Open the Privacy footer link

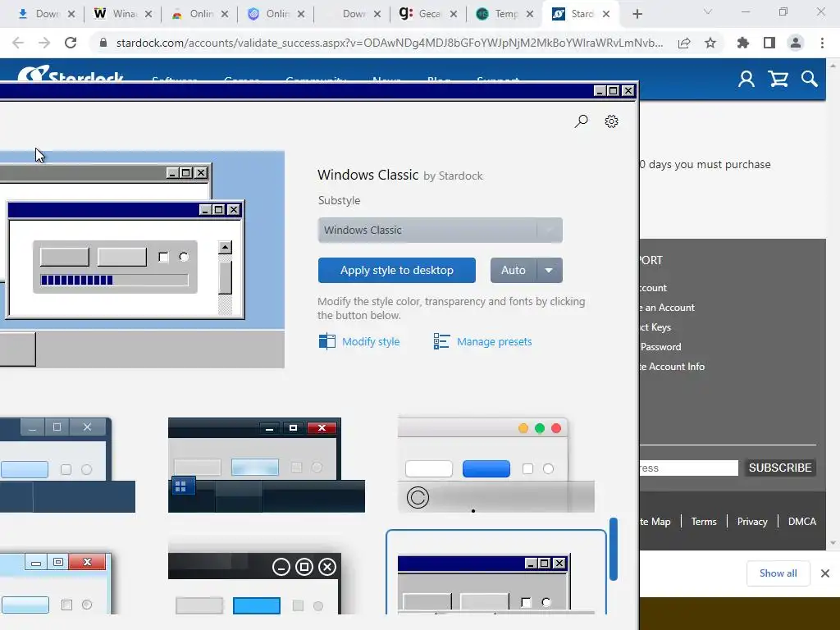pos(752,521)
